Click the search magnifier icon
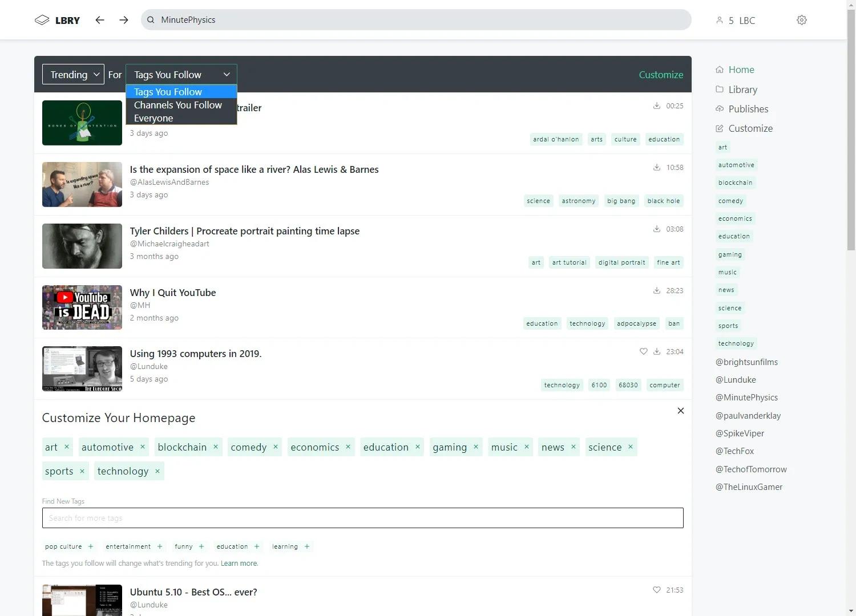 (x=151, y=20)
